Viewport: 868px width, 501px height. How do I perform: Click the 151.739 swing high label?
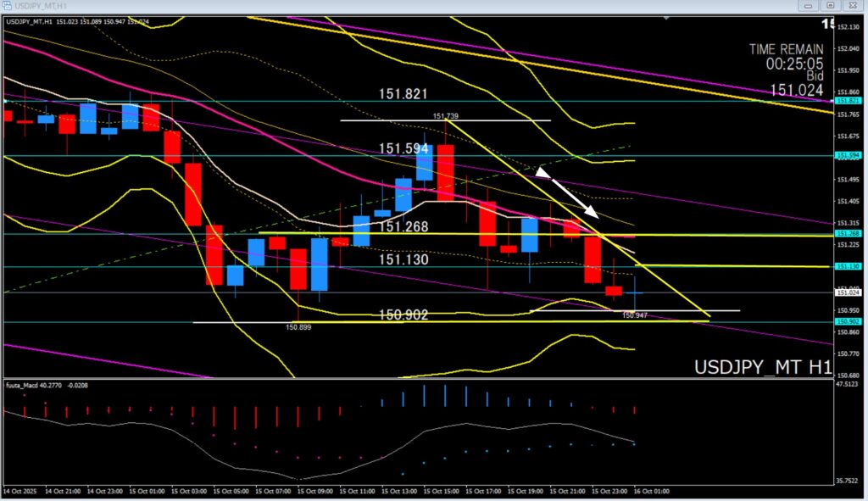(446, 116)
